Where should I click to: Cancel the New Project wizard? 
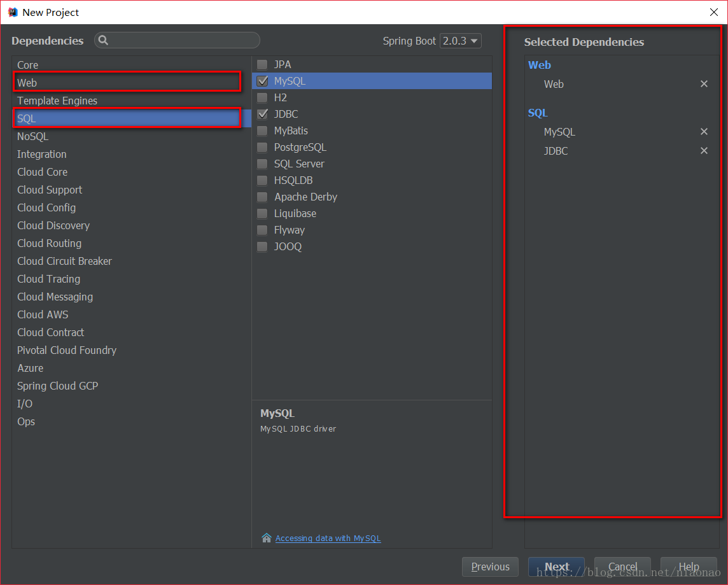pos(622,567)
